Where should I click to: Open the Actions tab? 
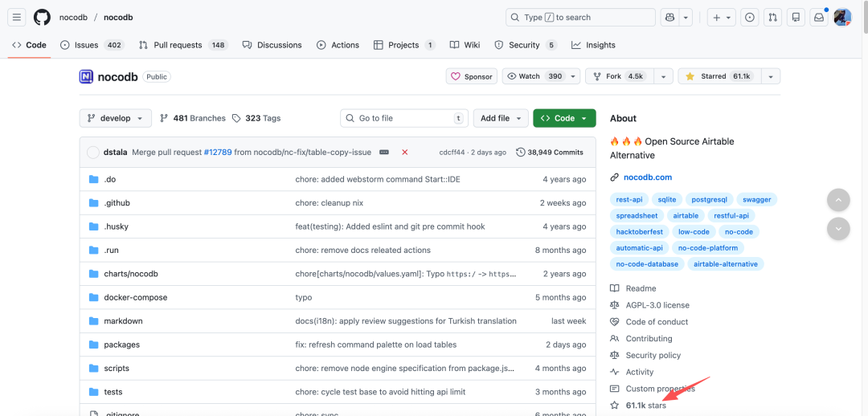338,45
